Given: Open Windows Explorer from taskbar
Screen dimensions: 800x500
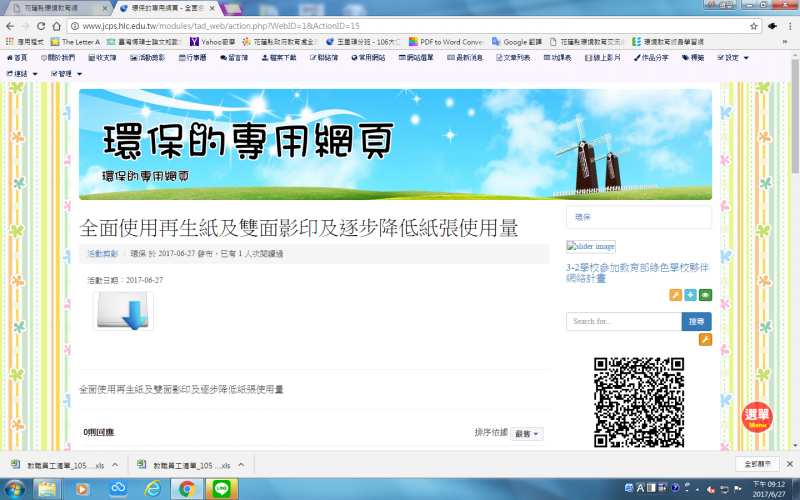Looking at the screenshot, I should (x=47, y=489).
